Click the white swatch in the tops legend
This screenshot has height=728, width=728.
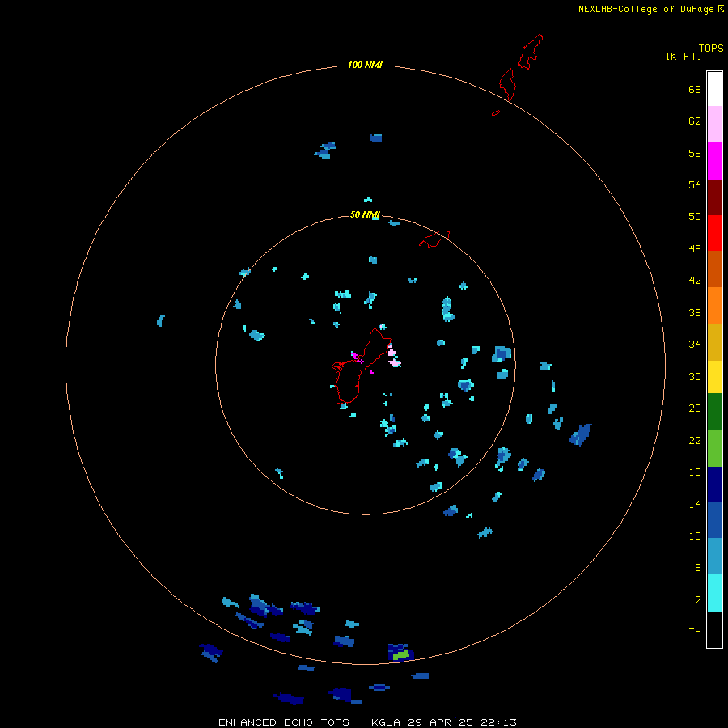(x=714, y=89)
